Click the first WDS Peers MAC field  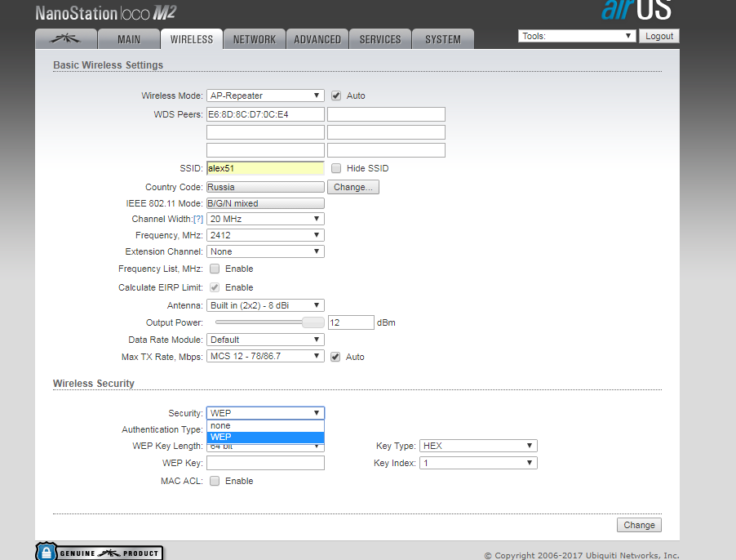[265, 114]
